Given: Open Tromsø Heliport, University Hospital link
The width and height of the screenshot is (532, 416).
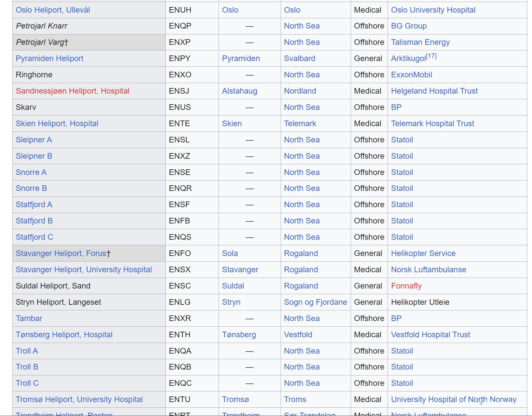Looking at the screenshot, I should click(x=79, y=399).
